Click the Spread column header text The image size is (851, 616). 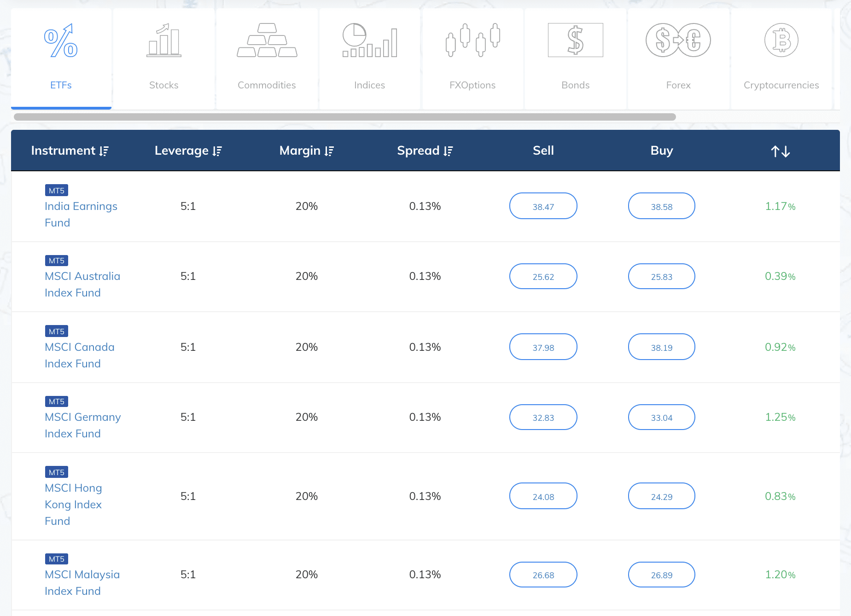click(x=418, y=151)
